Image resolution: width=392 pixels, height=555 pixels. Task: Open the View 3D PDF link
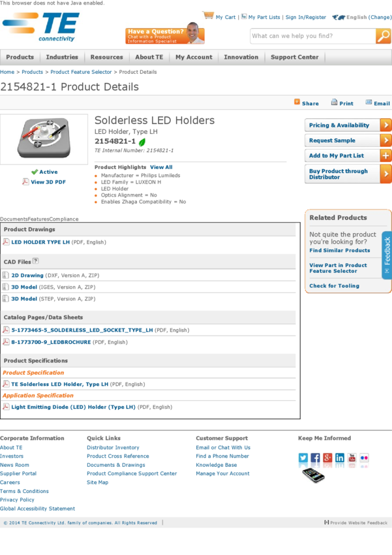(x=48, y=182)
